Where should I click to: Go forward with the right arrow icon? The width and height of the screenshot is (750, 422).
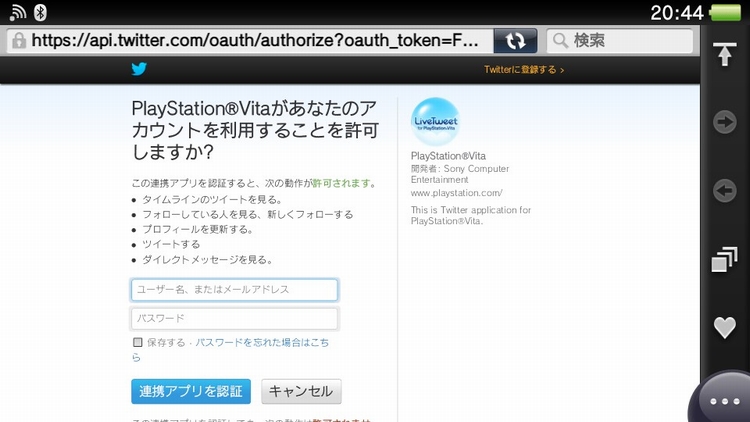pyautogui.click(x=725, y=122)
